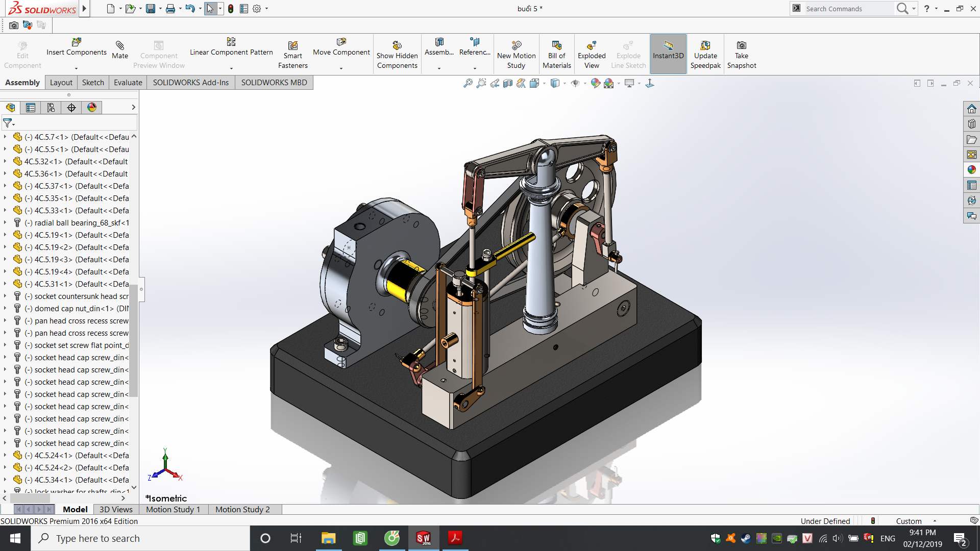Open SOLIDWORKS Resources task pane icon
Viewport: 980px width, 551px height.
tap(971, 109)
